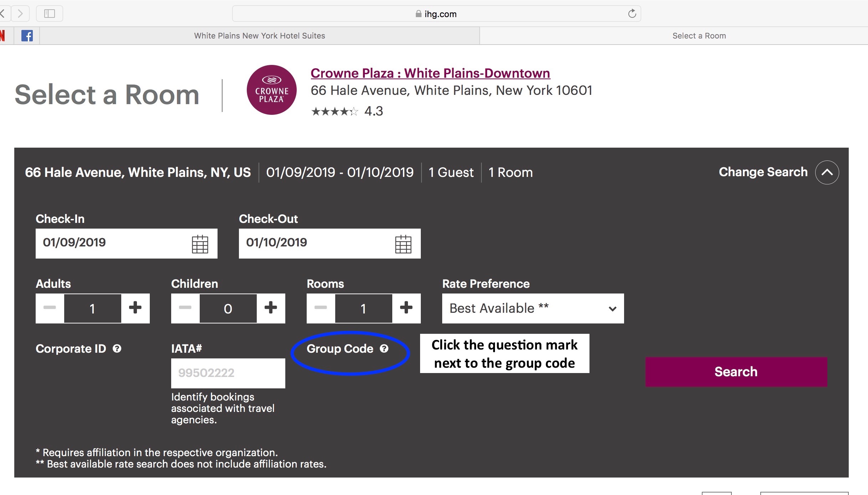
Task: Increase Adults with the plus button
Action: tap(135, 308)
